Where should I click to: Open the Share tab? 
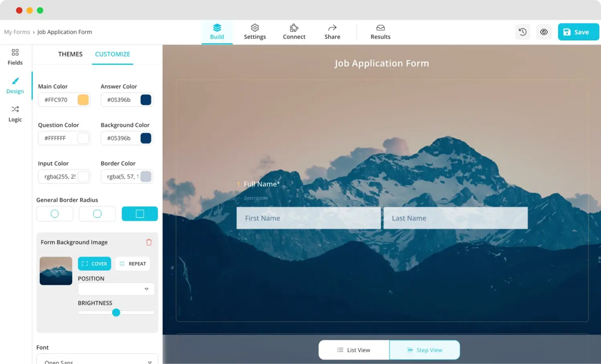point(332,32)
